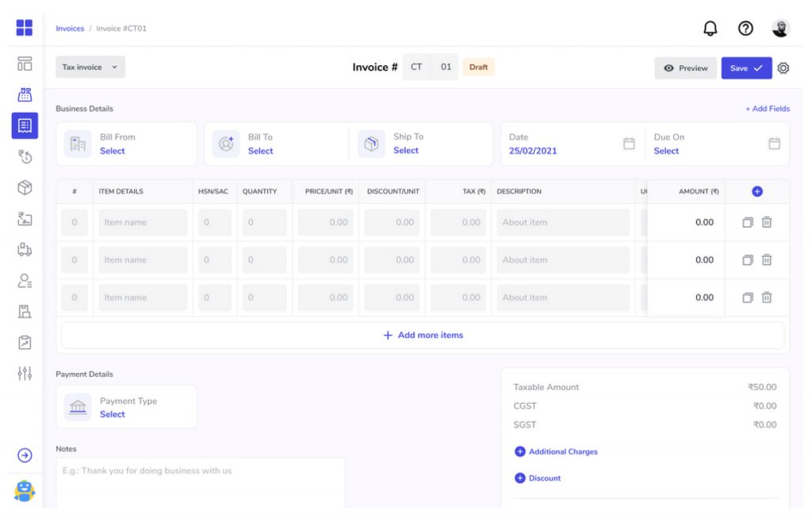Open the highlighted invoices sidebar icon
The width and height of the screenshot is (812, 518).
point(25,125)
